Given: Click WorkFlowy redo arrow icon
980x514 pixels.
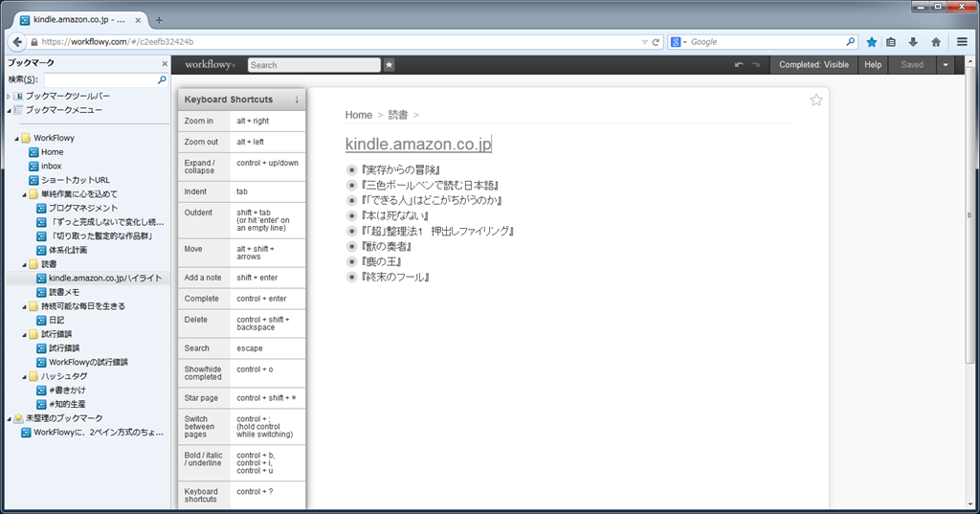Looking at the screenshot, I should pos(756,64).
